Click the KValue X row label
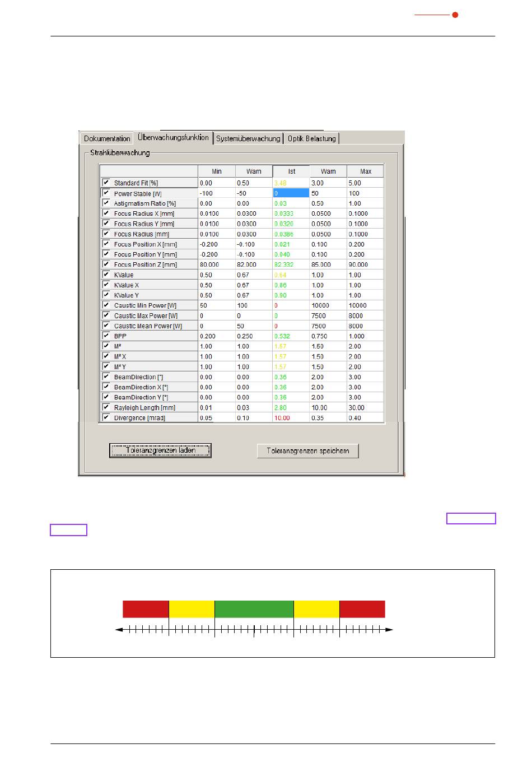Screen dimensions: 532x767 click(x=127, y=285)
